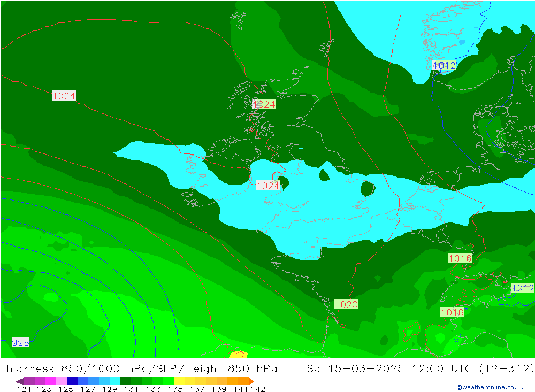Click the legend value 121
This screenshot has width=535, height=392.
tap(24, 389)
